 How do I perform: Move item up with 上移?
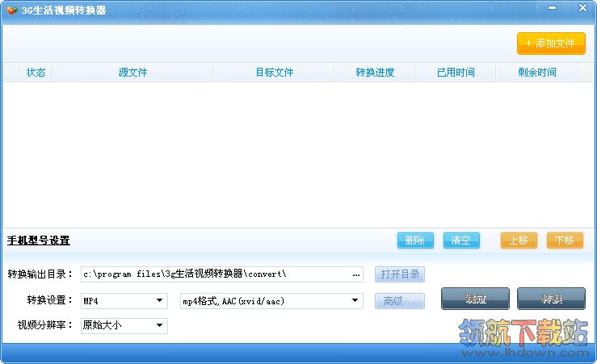(x=519, y=241)
